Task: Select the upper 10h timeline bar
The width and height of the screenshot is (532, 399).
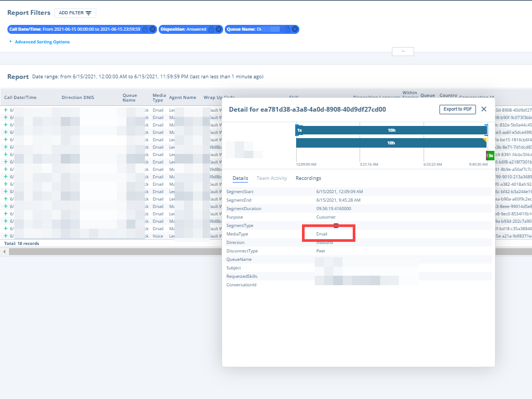Action: [391, 130]
